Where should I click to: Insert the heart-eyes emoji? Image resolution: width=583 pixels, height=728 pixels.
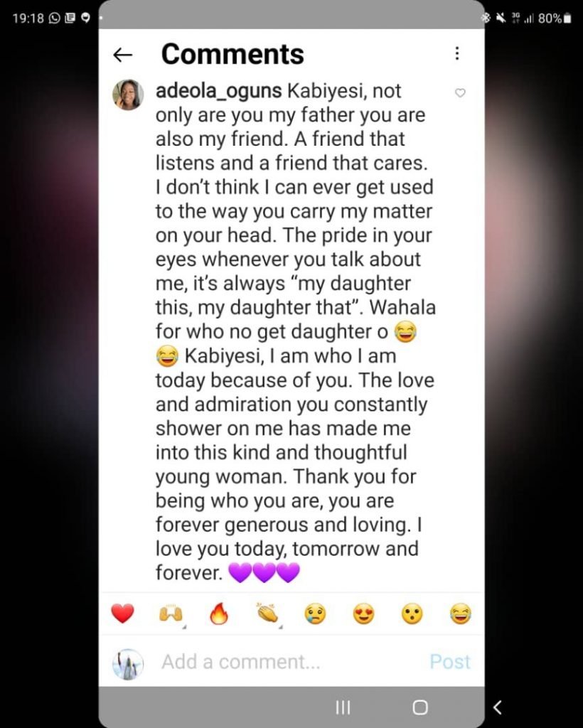(364, 614)
